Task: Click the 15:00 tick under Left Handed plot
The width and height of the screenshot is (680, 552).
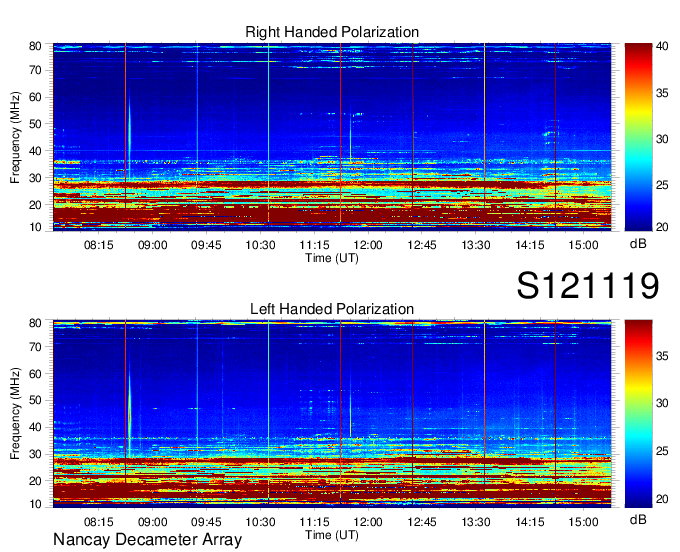Action: coord(583,522)
